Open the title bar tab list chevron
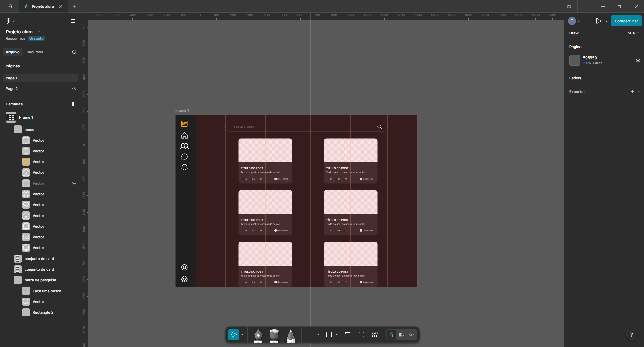Viewport: 644px width, 347px height. (x=586, y=6)
